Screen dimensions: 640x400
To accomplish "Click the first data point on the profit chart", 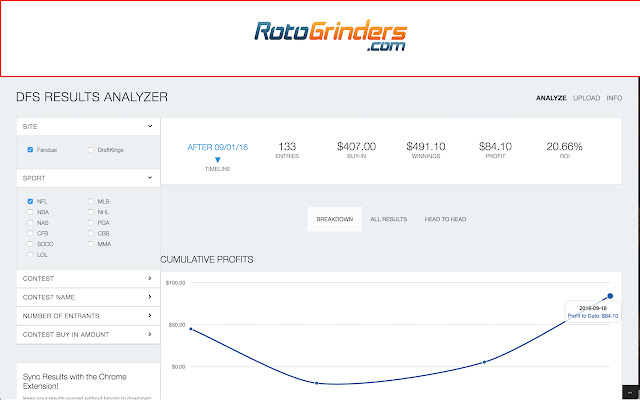I will (191, 329).
